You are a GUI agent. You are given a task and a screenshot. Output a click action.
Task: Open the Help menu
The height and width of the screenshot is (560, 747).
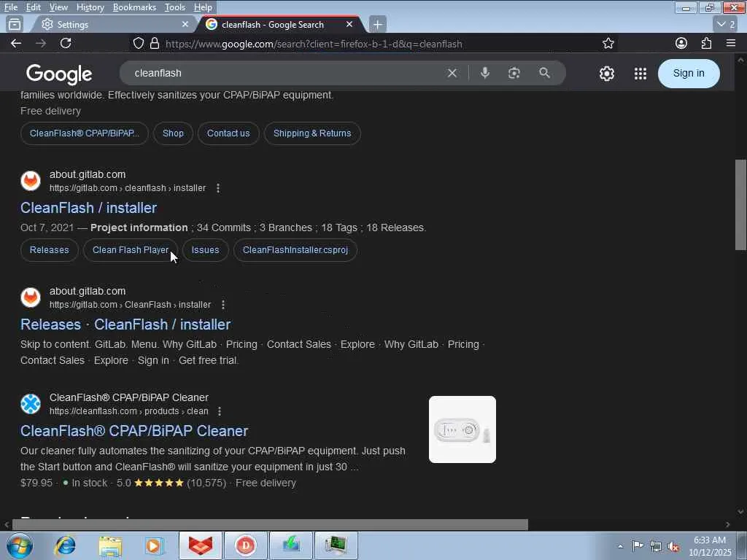(x=203, y=7)
